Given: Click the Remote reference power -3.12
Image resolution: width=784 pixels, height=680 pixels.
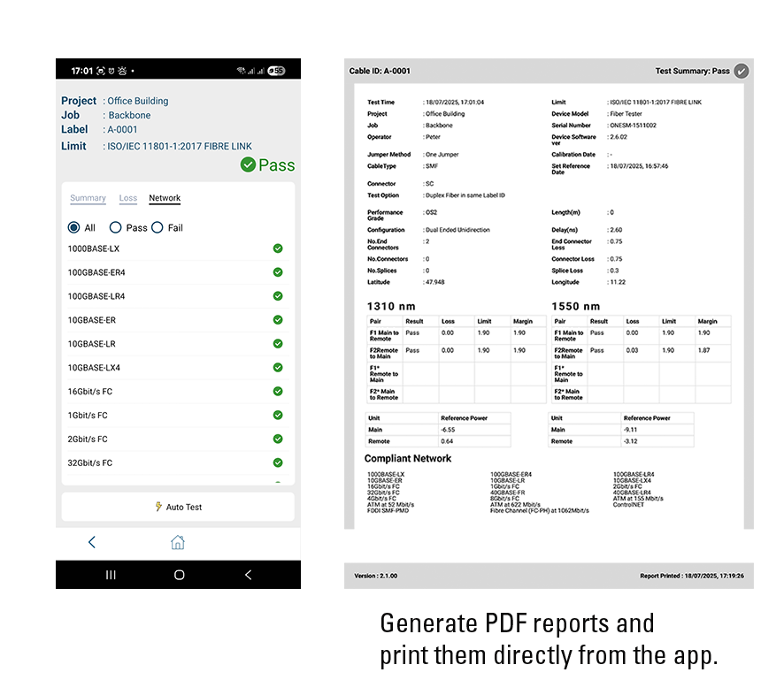Looking at the screenshot, I should coord(631,441).
